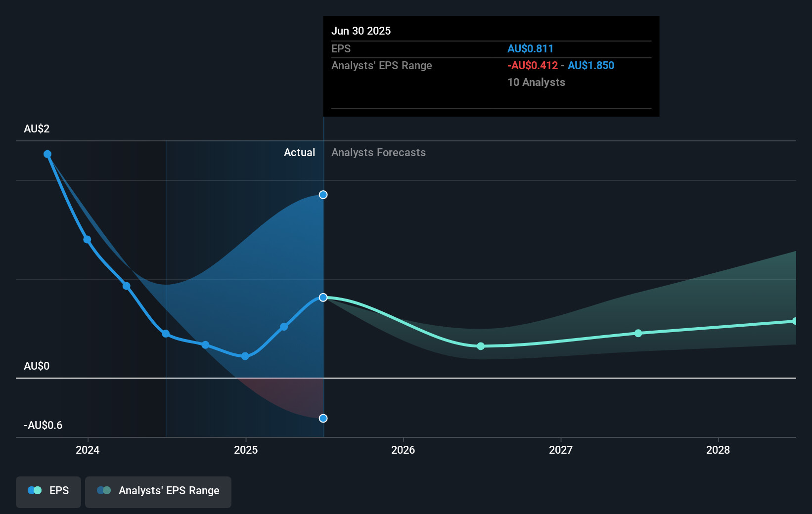812x514 pixels.
Task: Select the mid-2027 forecast data point
Action: 638,333
